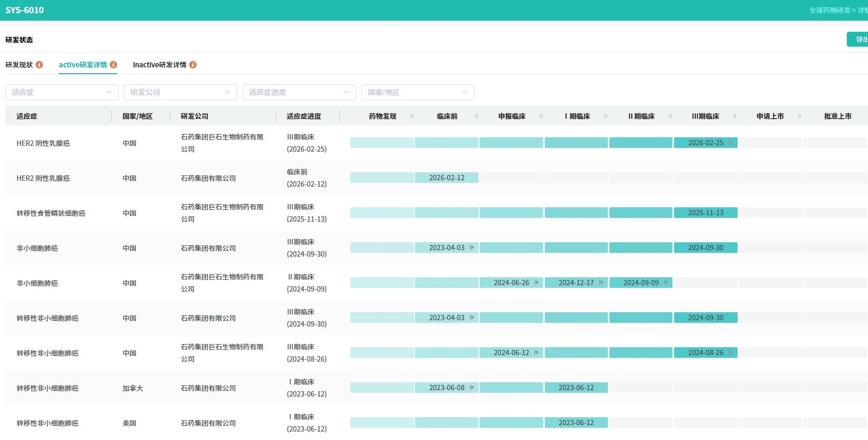
Task: Click the arrow icon next to 2024-06-12
Action: (x=537, y=353)
